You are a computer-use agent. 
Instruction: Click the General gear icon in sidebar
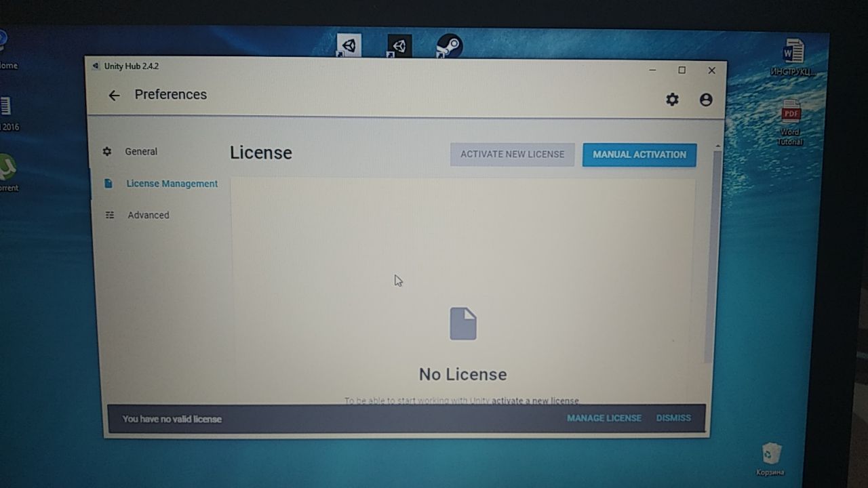coord(107,152)
